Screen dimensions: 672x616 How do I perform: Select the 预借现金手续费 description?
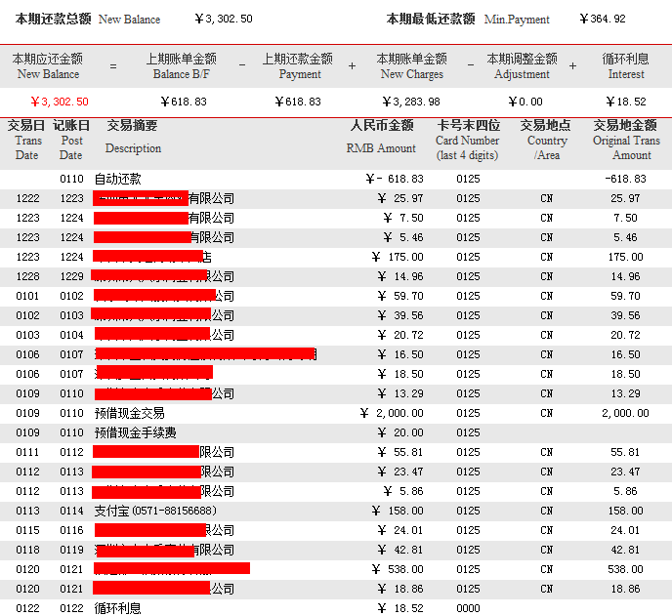[x=136, y=433]
